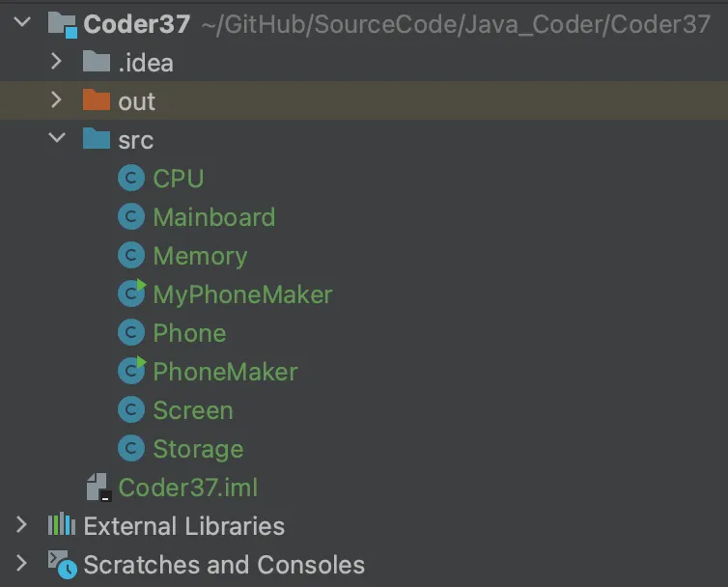Expand External Libraries node
This screenshot has width=728, height=587.
(21, 525)
